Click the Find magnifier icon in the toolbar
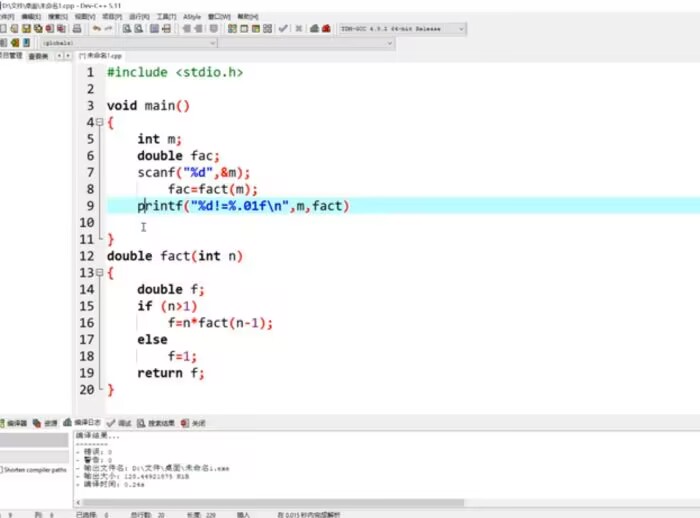Viewport: 700px width, 518px height. [127, 30]
